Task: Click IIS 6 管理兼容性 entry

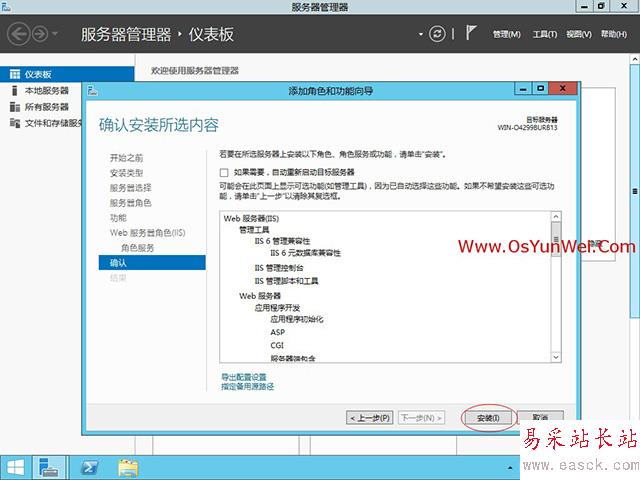Action: 282,241
